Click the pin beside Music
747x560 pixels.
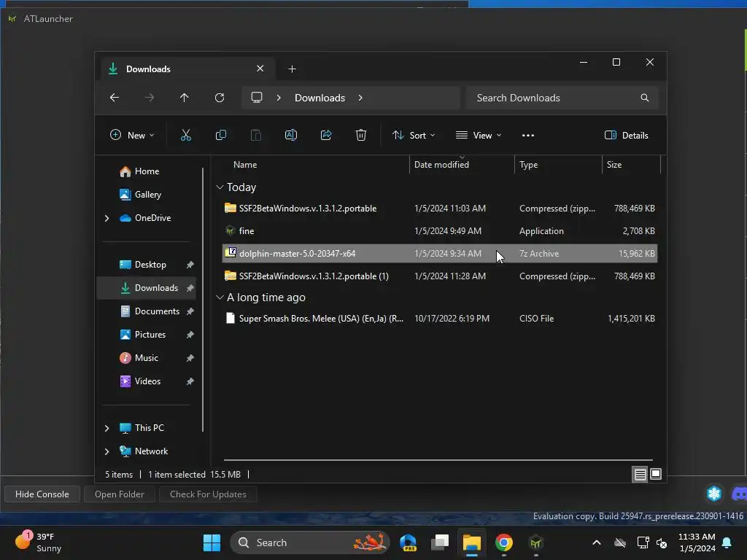click(x=190, y=358)
